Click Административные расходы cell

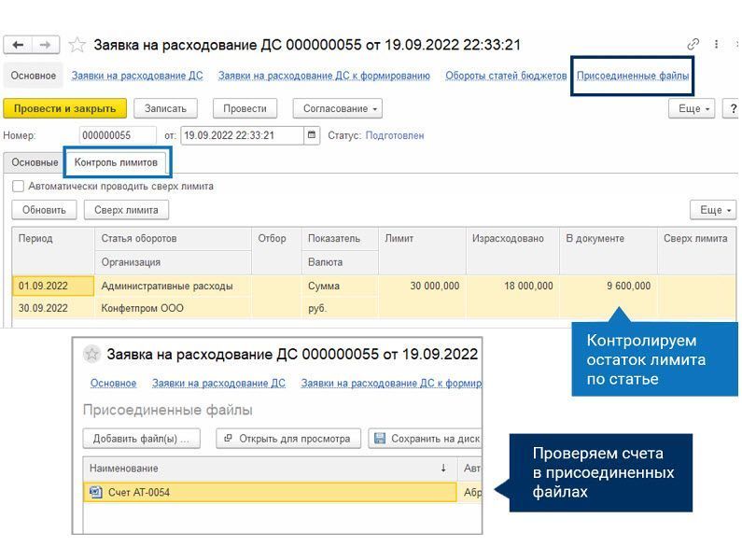[174, 286]
